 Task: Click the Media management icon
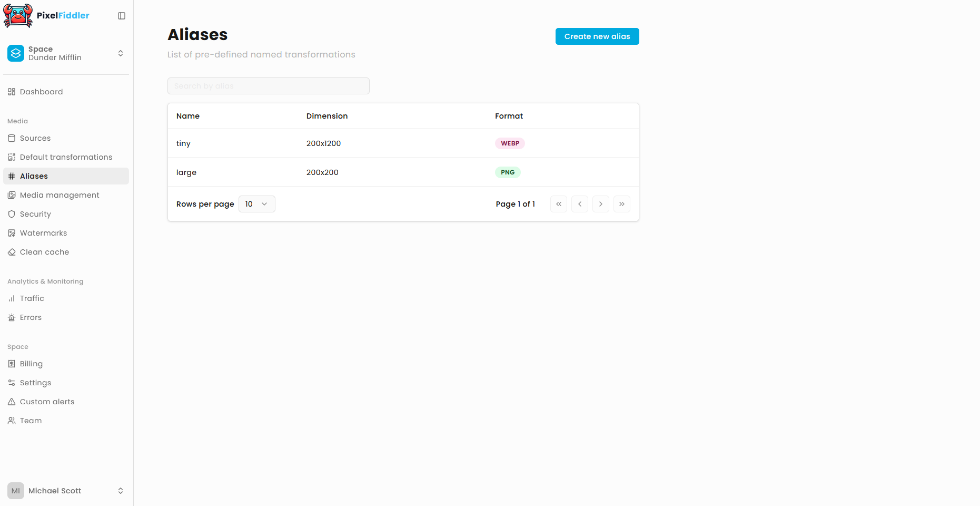point(12,194)
